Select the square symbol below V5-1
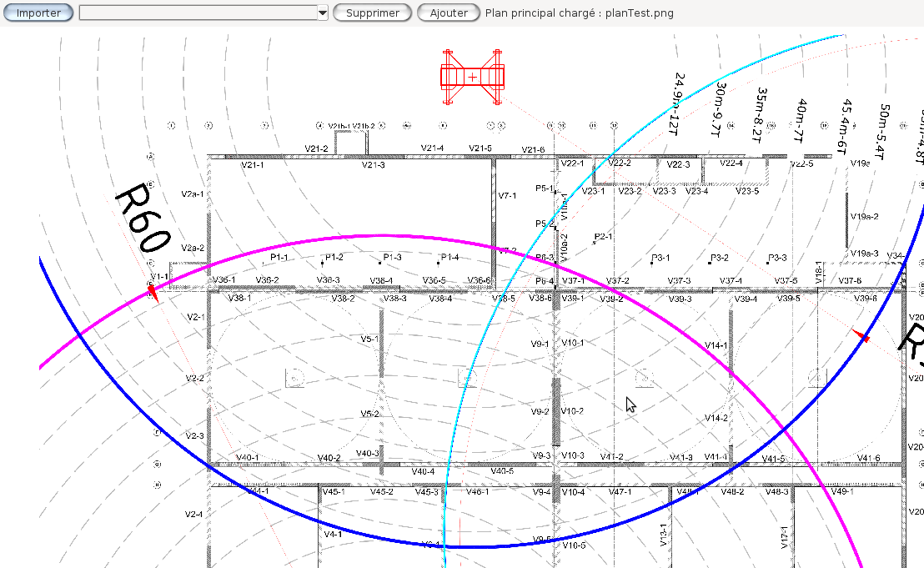 point(295,378)
